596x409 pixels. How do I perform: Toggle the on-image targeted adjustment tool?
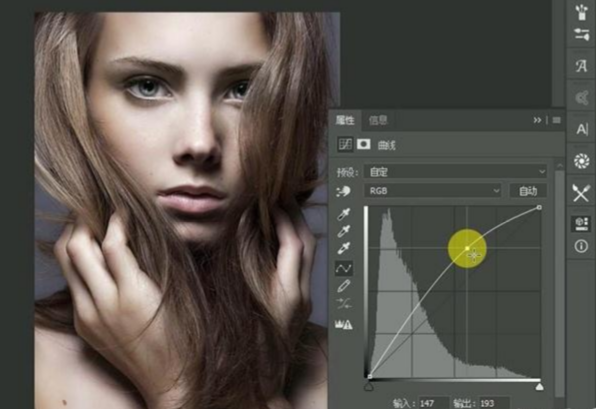[x=343, y=191]
